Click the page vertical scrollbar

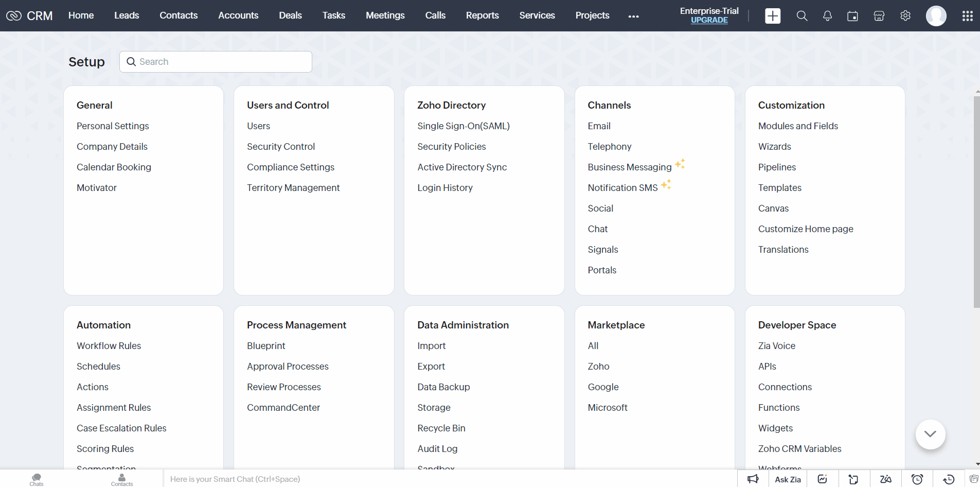[976, 202]
